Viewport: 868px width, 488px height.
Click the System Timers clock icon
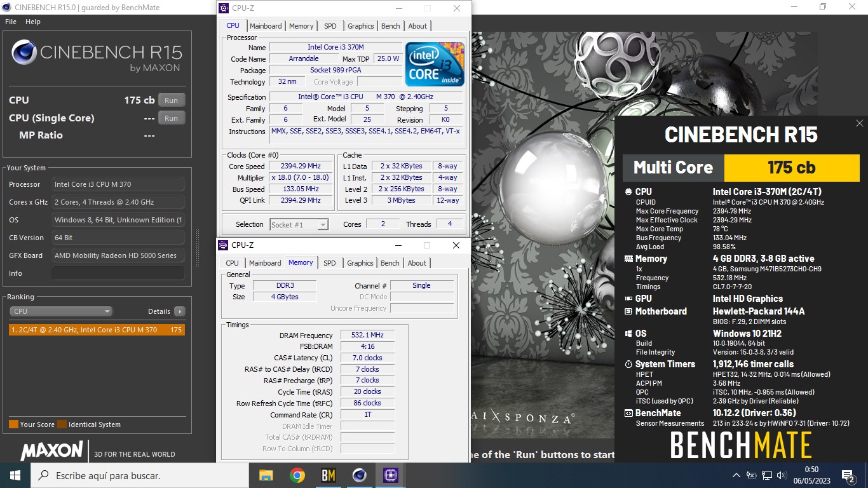click(x=628, y=365)
